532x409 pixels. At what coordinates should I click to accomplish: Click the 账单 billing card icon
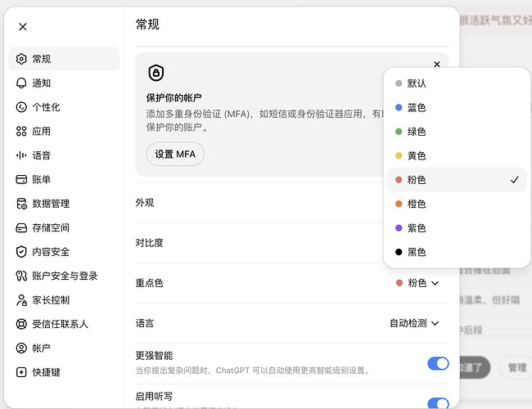(x=21, y=179)
